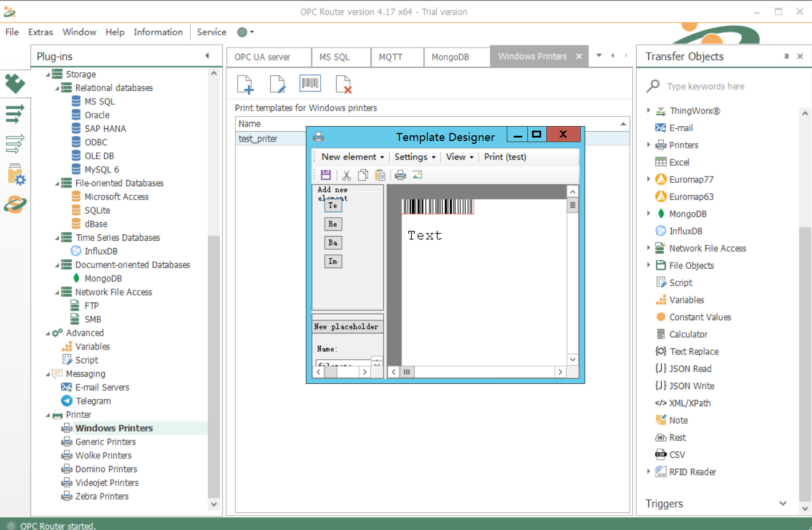Pin the Transfer Objects panel
Image resolution: width=812 pixels, height=530 pixels.
pyautogui.click(x=786, y=56)
